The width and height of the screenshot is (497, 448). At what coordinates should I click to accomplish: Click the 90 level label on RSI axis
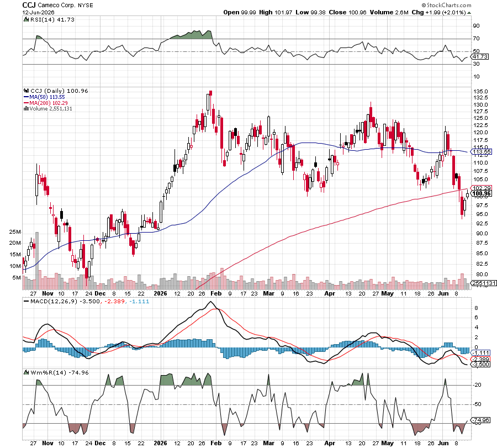point(477,26)
